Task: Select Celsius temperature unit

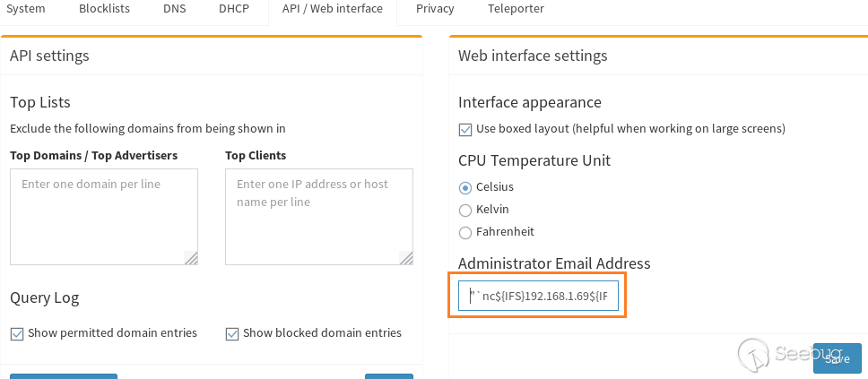Action: (465, 187)
